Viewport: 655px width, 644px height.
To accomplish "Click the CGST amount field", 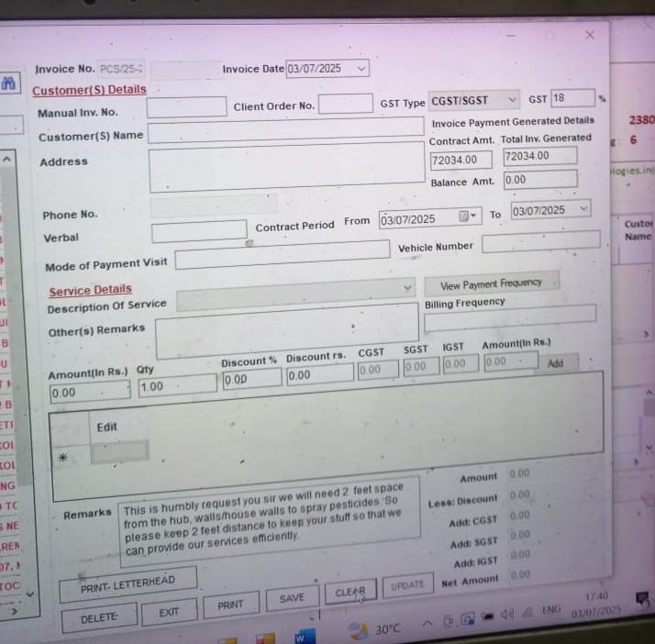I will pyautogui.click(x=378, y=370).
